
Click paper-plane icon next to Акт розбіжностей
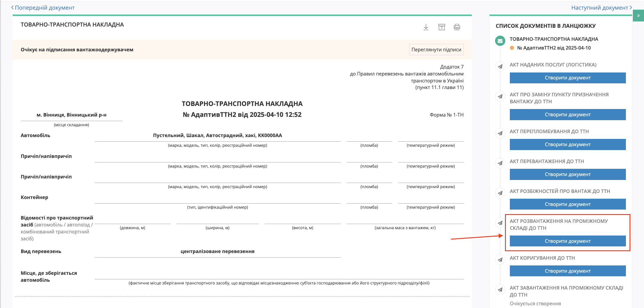pyautogui.click(x=500, y=193)
